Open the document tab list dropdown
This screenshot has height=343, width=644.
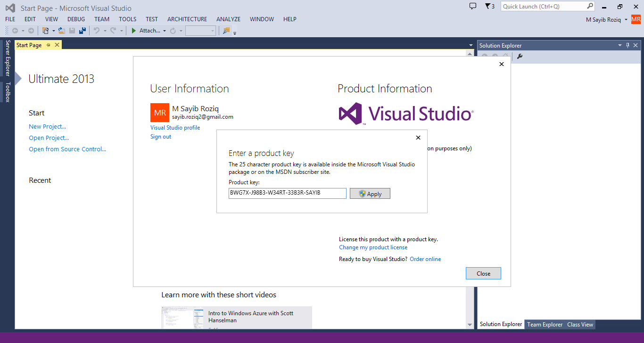point(471,45)
